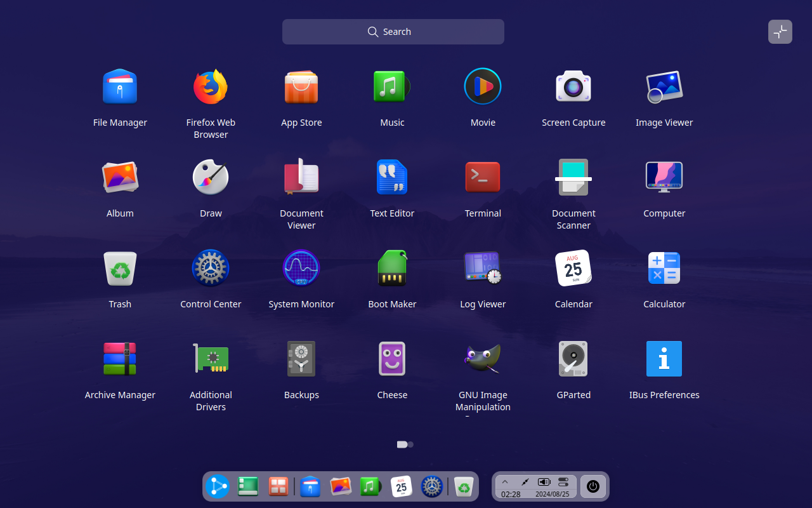Click the Search field at the top
Viewport: 812px width, 508px height.
point(393,32)
